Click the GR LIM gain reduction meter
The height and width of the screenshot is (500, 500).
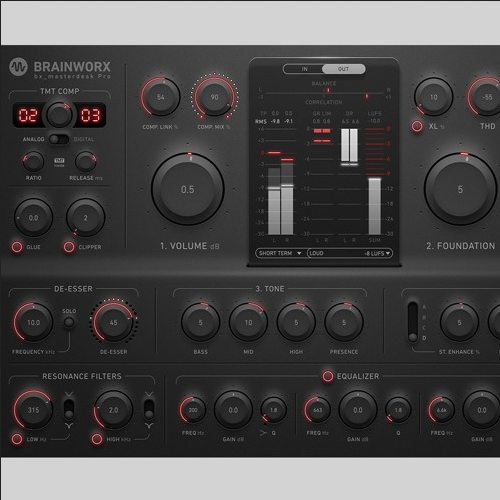[x=322, y=135]
